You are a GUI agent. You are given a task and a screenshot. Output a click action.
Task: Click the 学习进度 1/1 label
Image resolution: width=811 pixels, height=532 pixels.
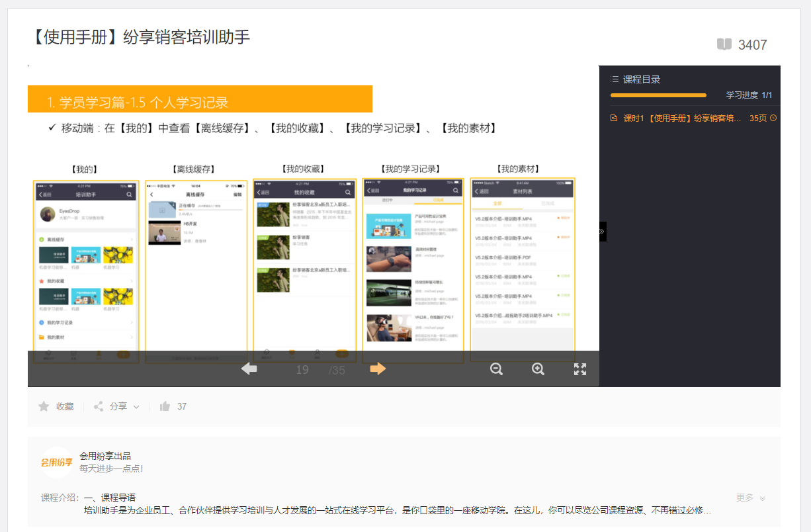coord(749,95)
